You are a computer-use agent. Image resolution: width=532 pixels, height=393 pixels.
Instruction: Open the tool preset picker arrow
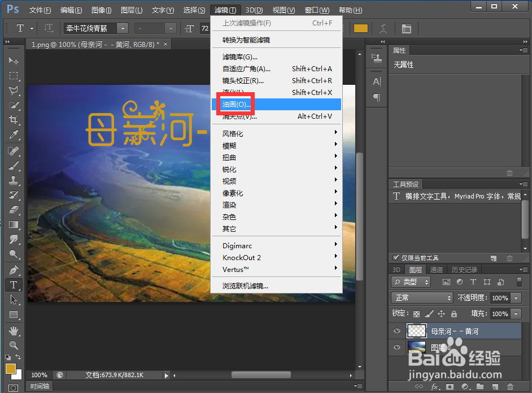pyautogui.click(x=32, y=28)
